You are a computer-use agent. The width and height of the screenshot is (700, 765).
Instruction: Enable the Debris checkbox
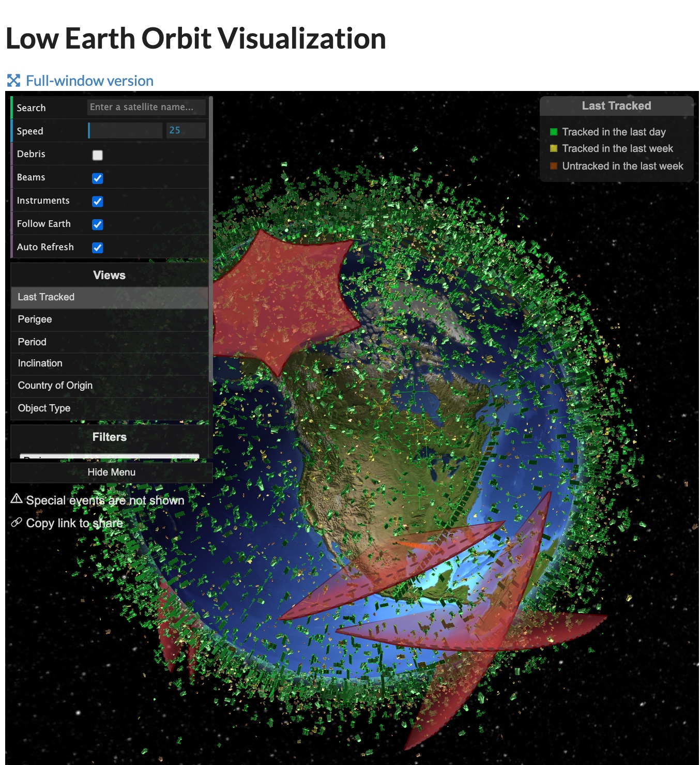tap(97, 155)
